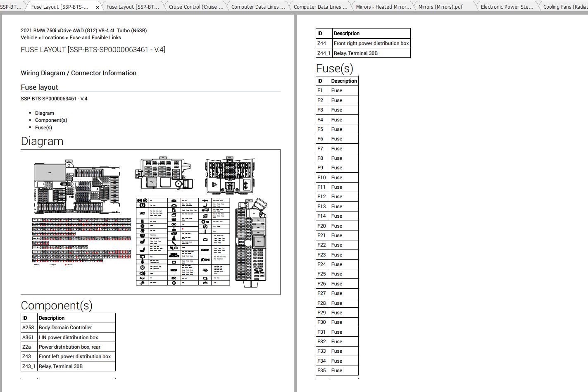
Task: Click the F25 fuse ID cell
Action: click(x=323, y=274)
